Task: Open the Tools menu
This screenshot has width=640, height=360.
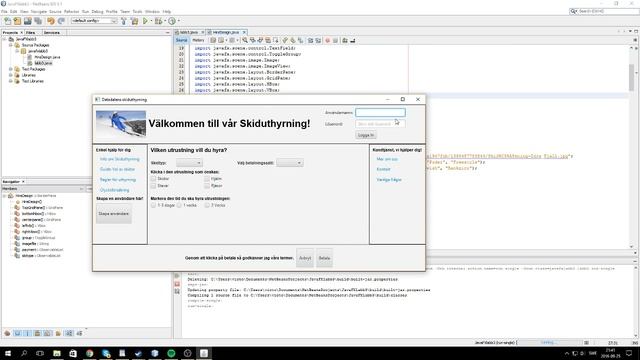Action: pos(137,12)
